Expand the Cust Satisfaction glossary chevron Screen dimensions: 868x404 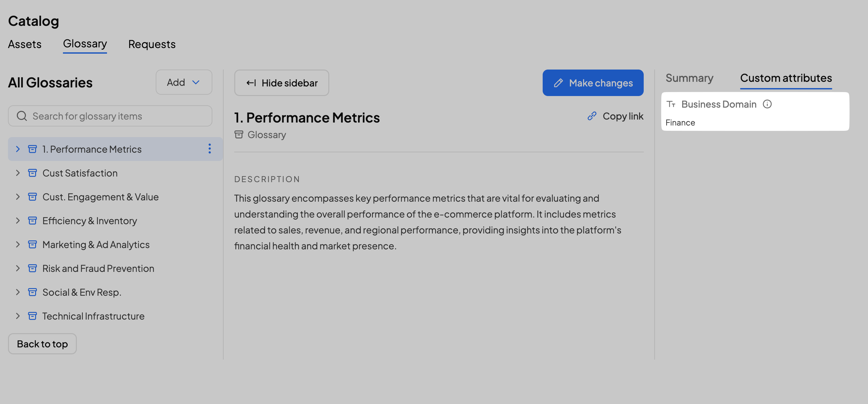coord(18,173)
